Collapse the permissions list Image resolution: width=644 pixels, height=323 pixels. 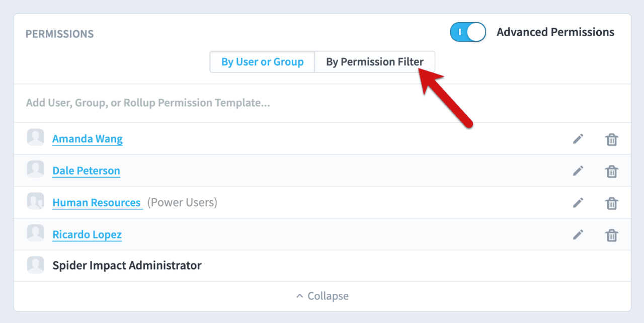pyautogui.click(x=322, y=296)
